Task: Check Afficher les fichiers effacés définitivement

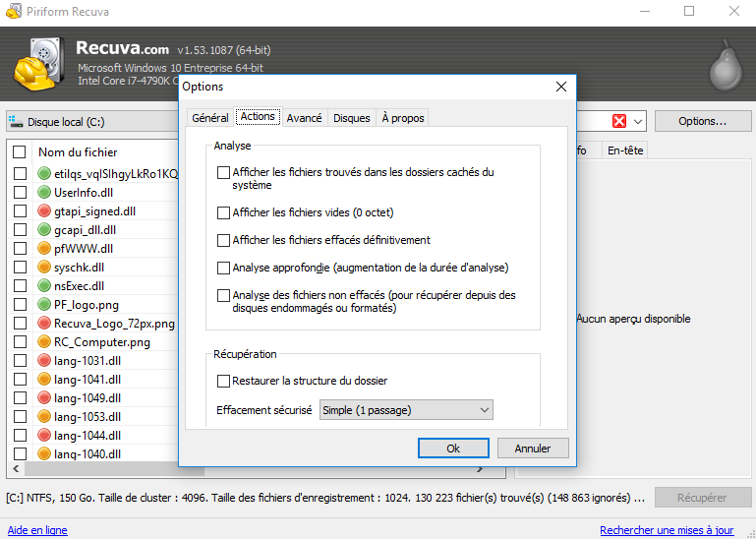Action: point(223,240)
